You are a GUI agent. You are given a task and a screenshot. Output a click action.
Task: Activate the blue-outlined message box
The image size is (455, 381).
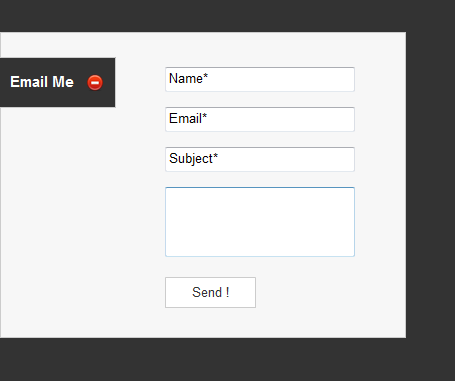point(260,222)
